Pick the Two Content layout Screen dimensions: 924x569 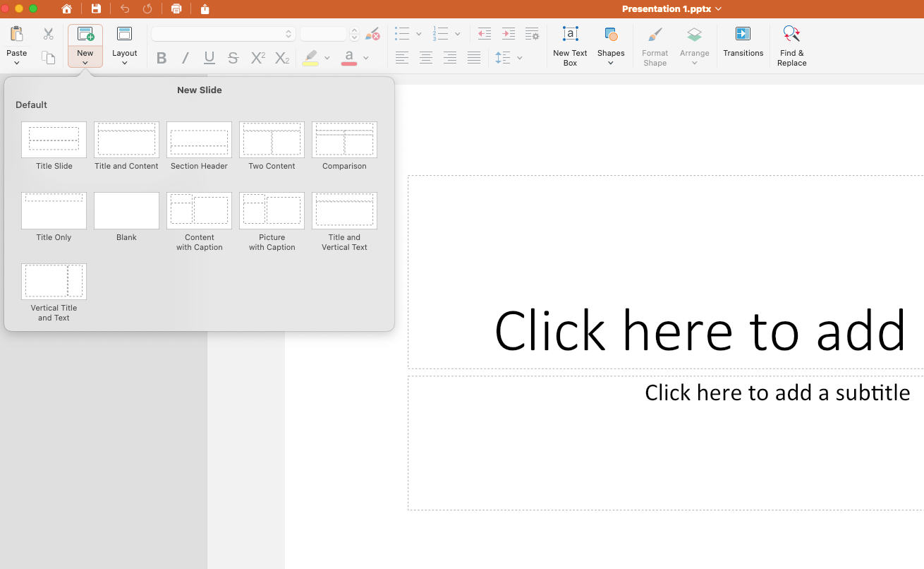click(x=272, y=140)
